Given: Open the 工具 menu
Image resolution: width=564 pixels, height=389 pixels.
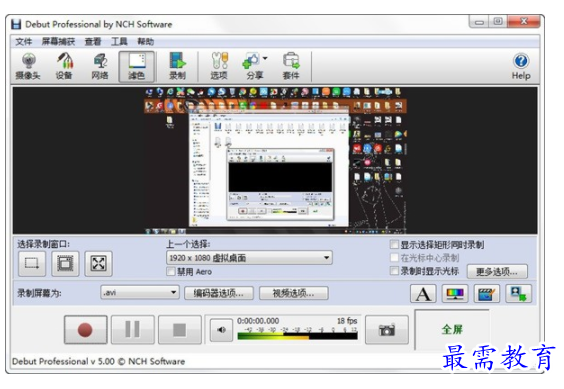Looking at the screenshot, I should (119, 42).
